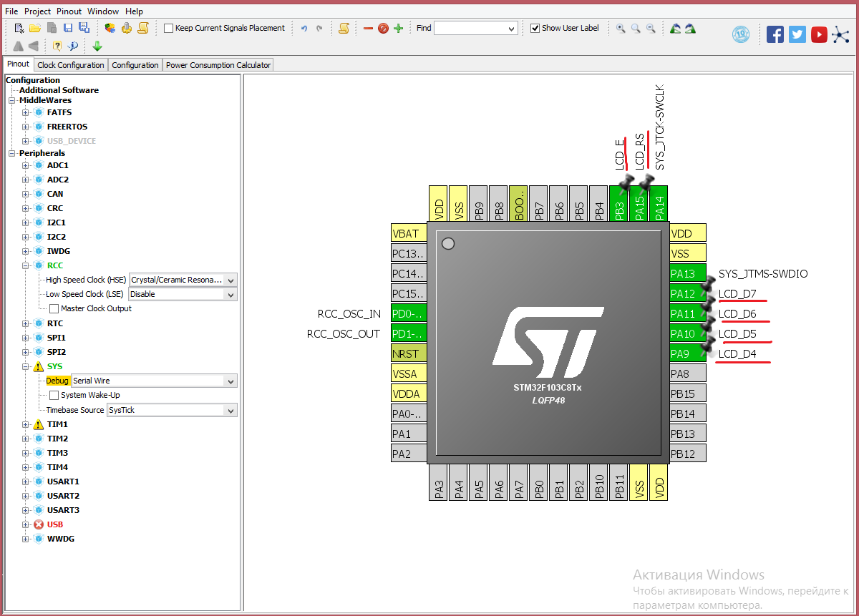Click the yellow question mark help icon
Image resolution: width=859 pixels, height=616 pixels.
click(x=57, y=46)
